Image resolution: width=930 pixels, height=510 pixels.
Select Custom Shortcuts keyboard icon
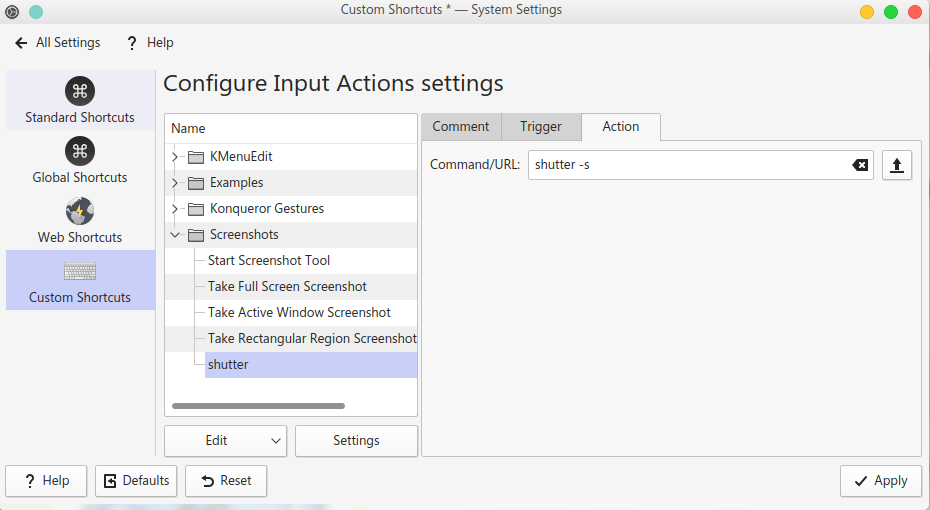click(x=80, y=271)
